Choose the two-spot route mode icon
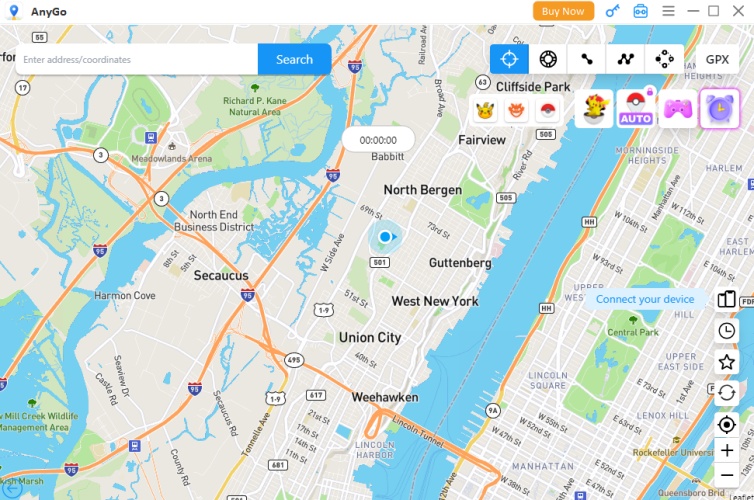 tap(587, 59)
